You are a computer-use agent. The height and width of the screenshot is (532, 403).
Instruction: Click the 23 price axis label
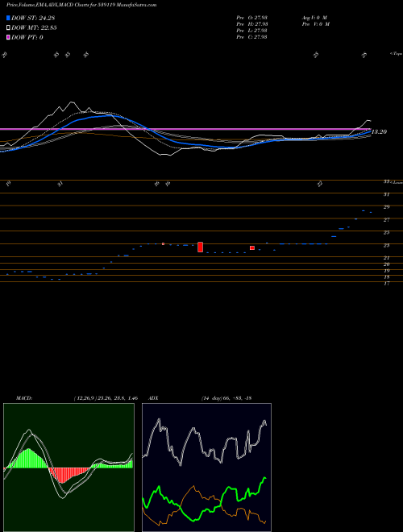tap(386, 246)
